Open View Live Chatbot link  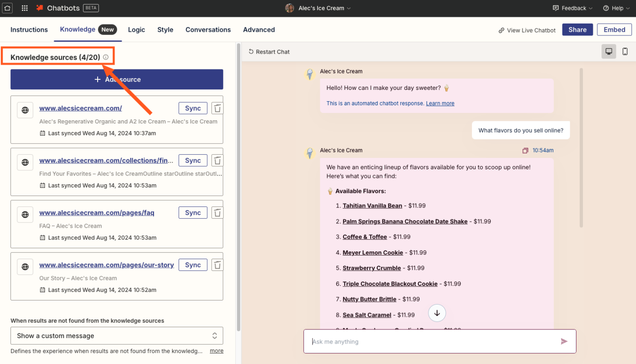527,30
